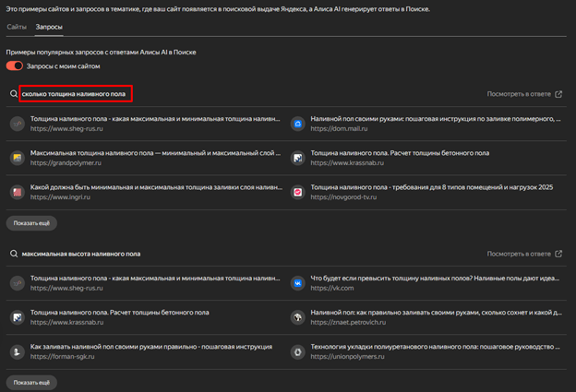
Task: Open the krassnab.ru result in the second query block
Action: pyautogui.click(x=119, y=313)
